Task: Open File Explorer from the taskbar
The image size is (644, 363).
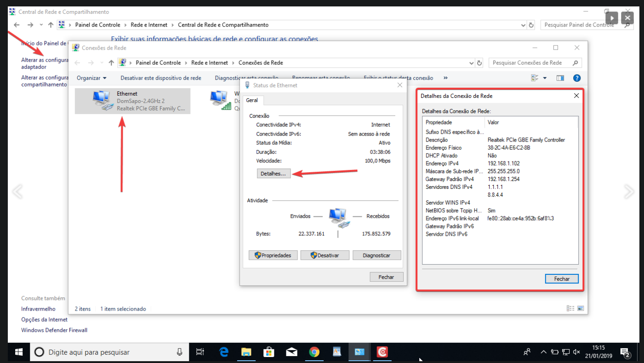Action: point(247,352)
